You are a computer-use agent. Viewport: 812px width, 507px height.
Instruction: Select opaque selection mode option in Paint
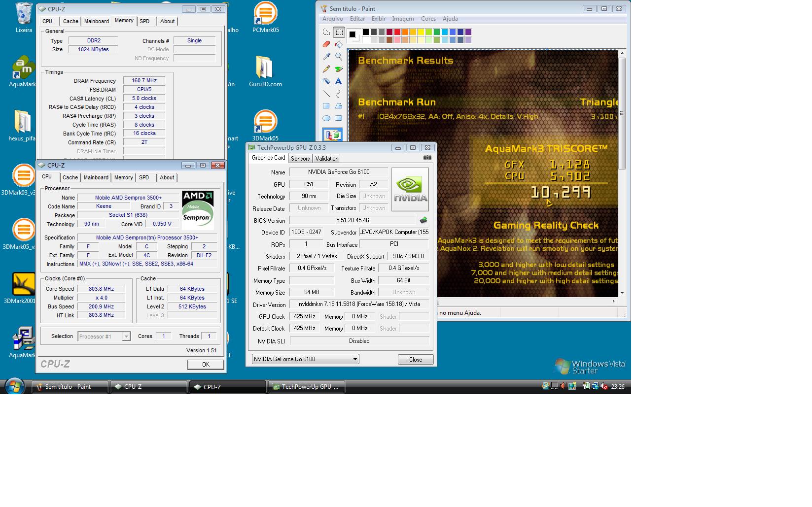point(333,135)
